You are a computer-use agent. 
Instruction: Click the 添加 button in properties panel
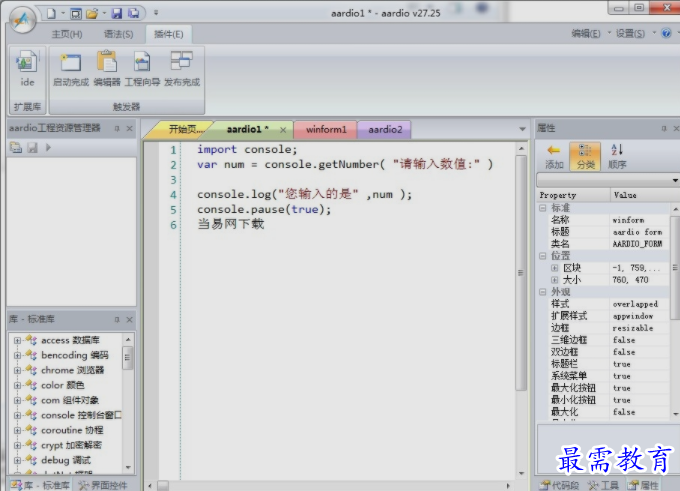pyautogui.click(x=554, y=156)
